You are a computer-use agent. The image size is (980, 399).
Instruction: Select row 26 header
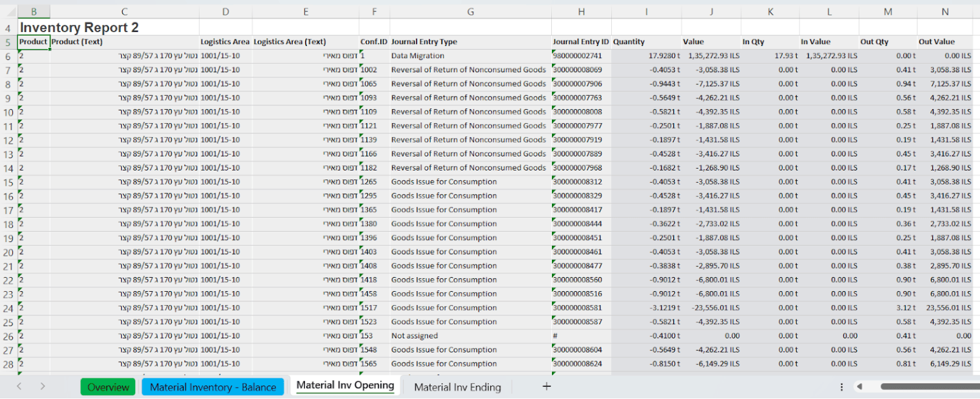[8, 336]
